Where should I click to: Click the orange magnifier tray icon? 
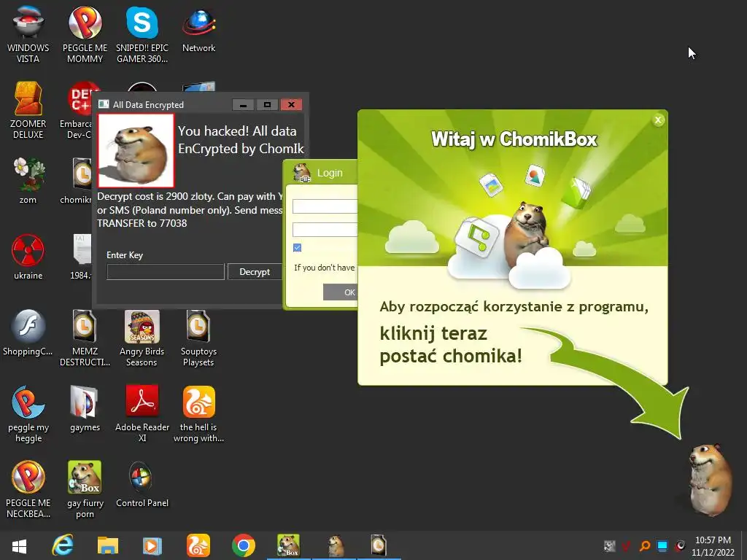(x=645, y=545)
